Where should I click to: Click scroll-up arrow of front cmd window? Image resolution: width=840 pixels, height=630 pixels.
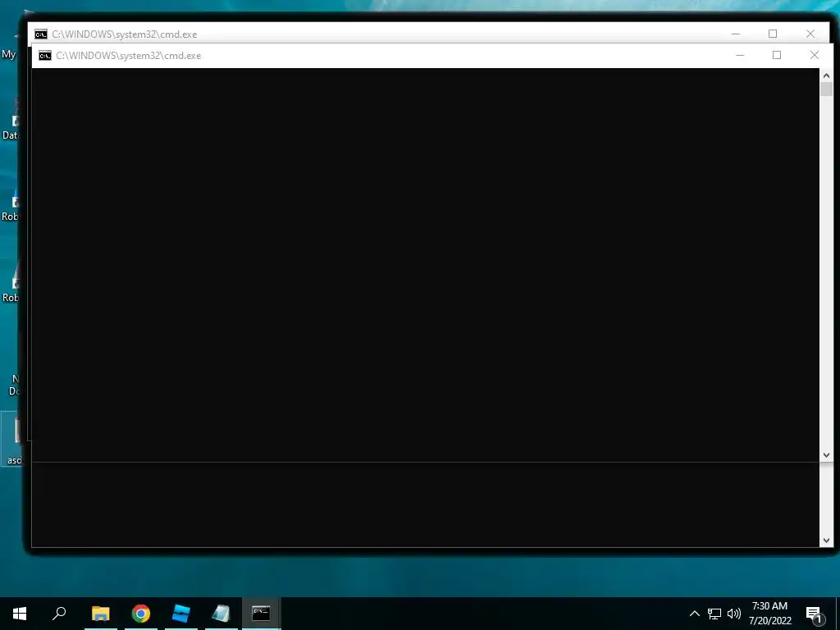[x=826, y=75]
